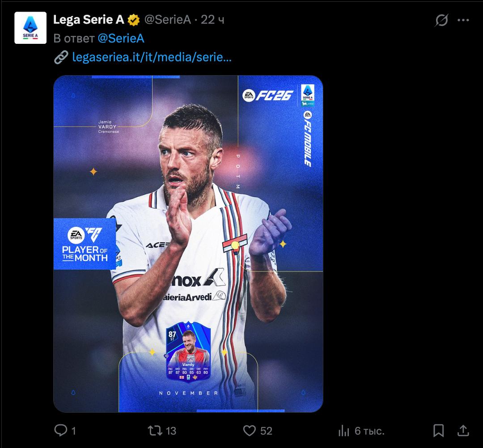This screenshot has width=483, height=448.
Task: Click the gold verified badge next to Lega Serie A
Action: click(x=133, y=19)
